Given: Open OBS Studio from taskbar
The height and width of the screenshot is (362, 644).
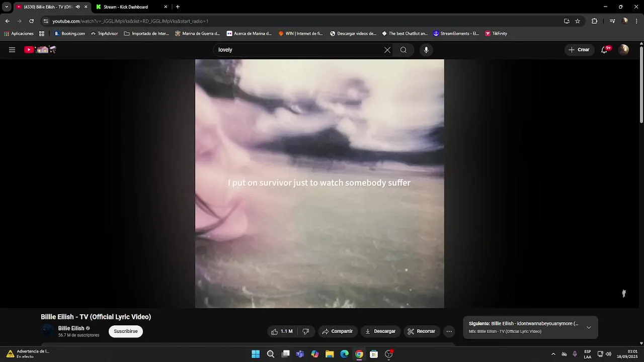Looking at the screenshot, I should click(x=388, y=354).
